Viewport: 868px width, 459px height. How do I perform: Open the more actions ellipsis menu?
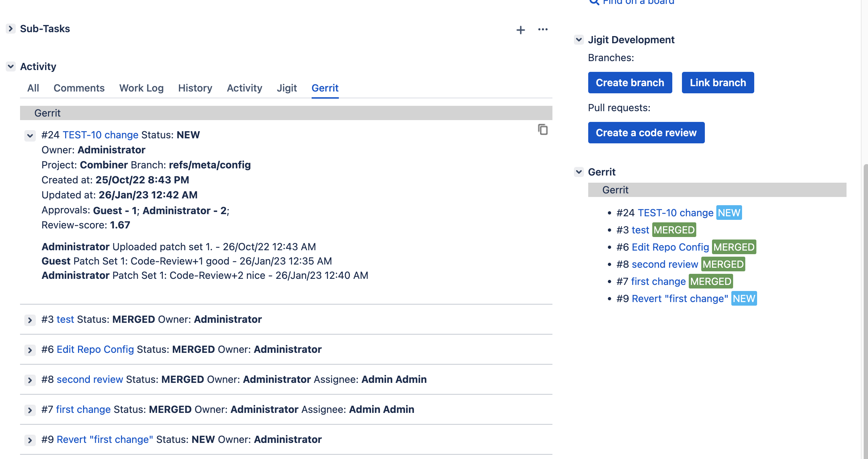coord(543,30)
